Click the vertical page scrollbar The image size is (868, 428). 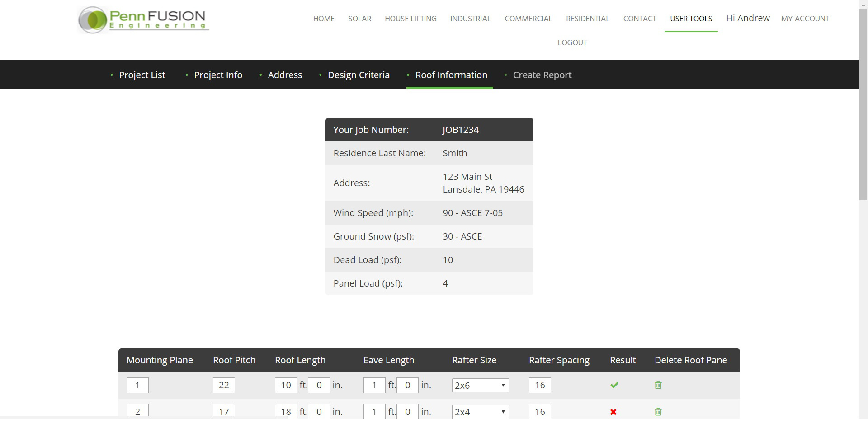point(863,104)
